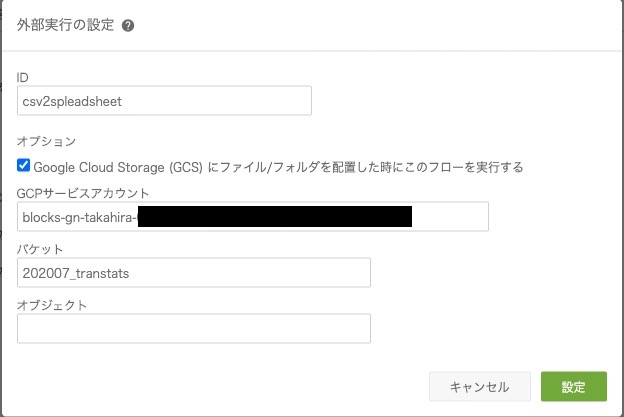
Task: Click the バケット label text
Action: pyautogui.click(x=40, y=249)
